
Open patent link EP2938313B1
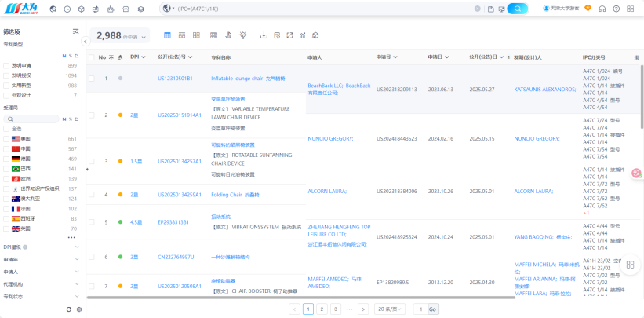click(173, 222)
